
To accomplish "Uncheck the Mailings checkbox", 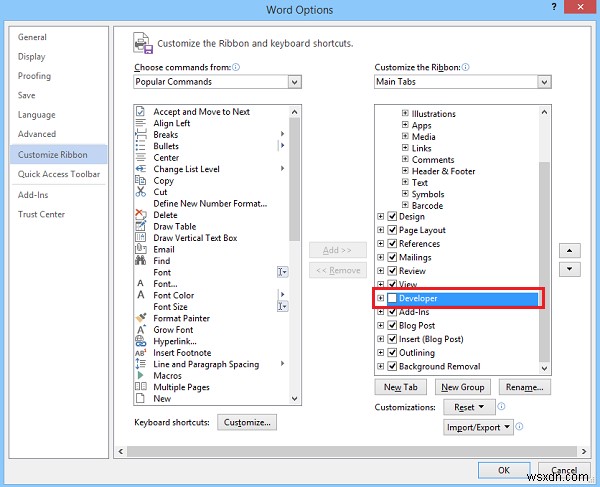I will [x=392, y=257].
